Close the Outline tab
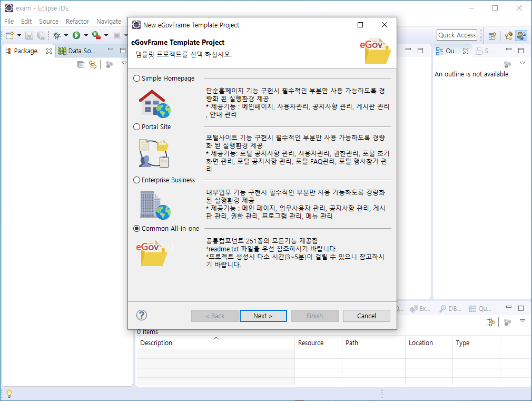Viewport: 532px width, 401px height. [466, 51]
